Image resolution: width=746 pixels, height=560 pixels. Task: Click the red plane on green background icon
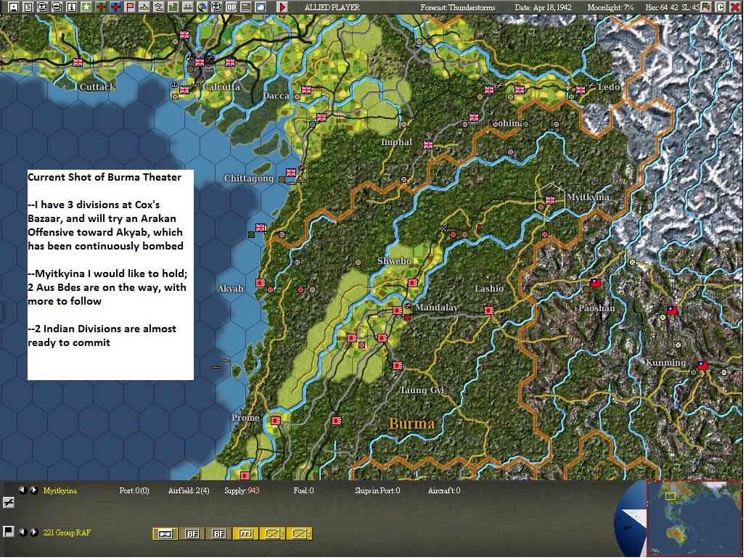coord(101,7)
